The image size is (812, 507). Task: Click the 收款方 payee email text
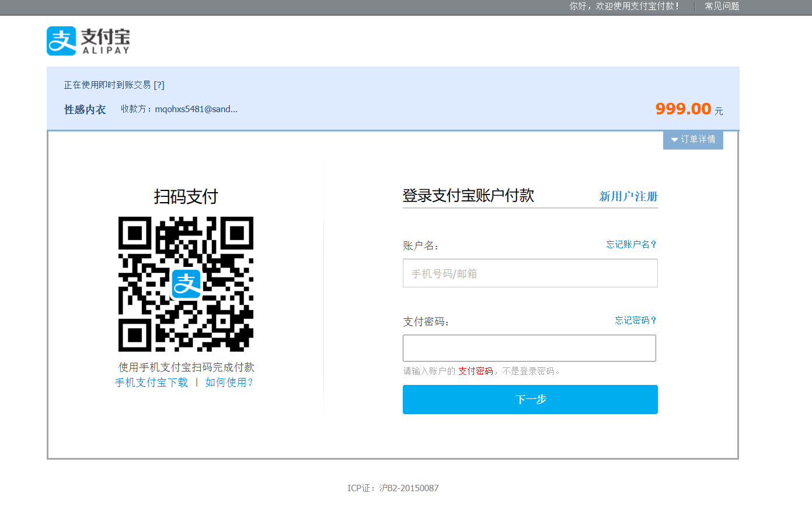[x=179, y=109]
